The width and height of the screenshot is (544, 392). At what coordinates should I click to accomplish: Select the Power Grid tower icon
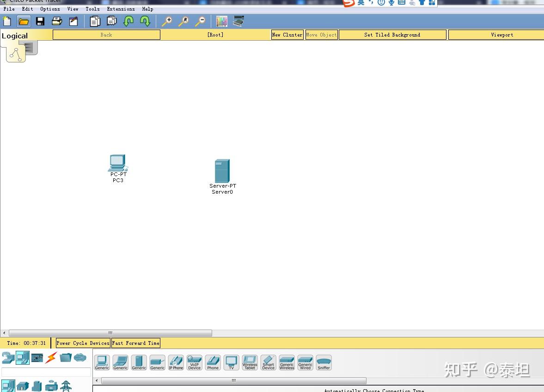click(66, 386)
